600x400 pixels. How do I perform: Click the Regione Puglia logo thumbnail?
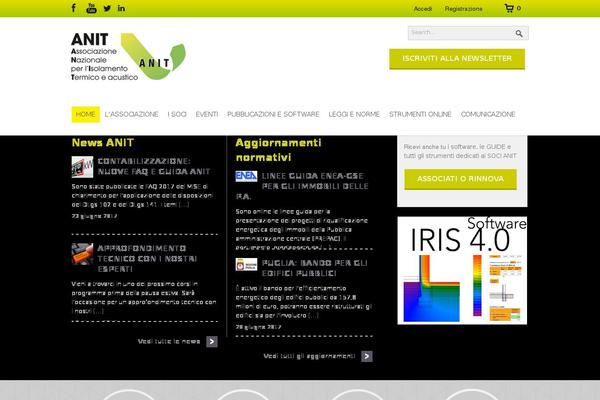click(246, 264)
